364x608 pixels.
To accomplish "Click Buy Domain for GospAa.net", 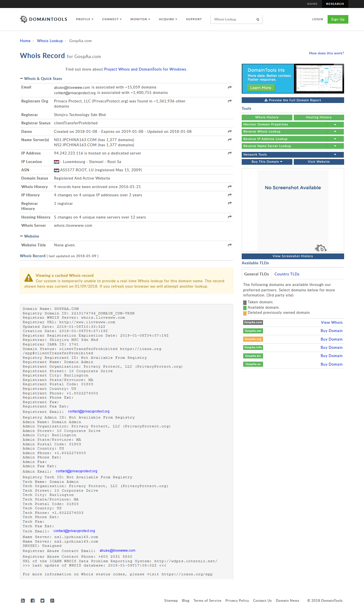I will tap(332, 331).
